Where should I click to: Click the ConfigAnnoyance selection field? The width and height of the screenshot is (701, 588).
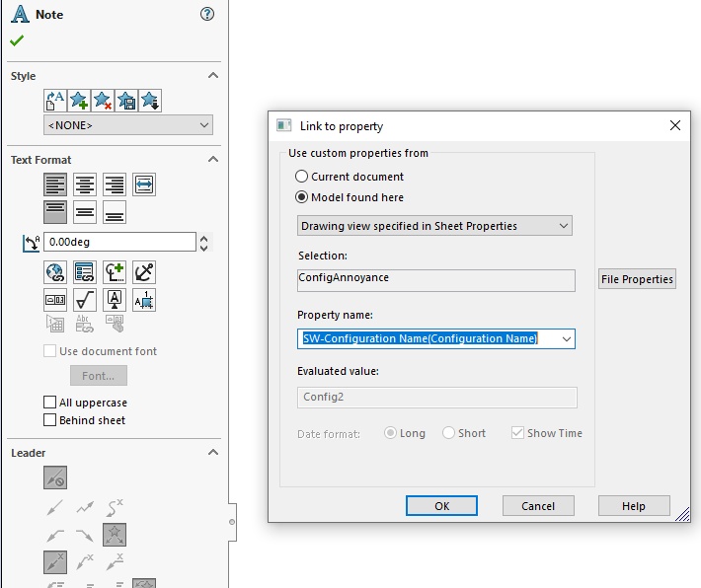[x=436, y=280]
